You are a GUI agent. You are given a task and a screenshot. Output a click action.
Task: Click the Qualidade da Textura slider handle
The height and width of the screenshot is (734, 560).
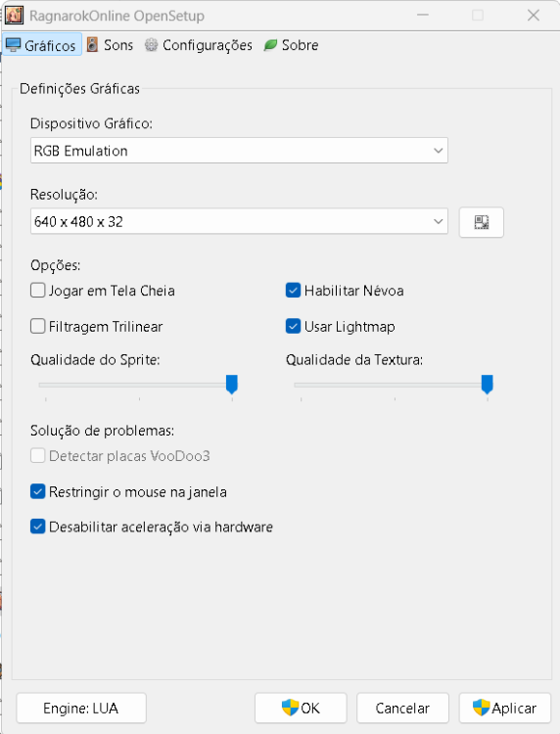click(487, 385)
